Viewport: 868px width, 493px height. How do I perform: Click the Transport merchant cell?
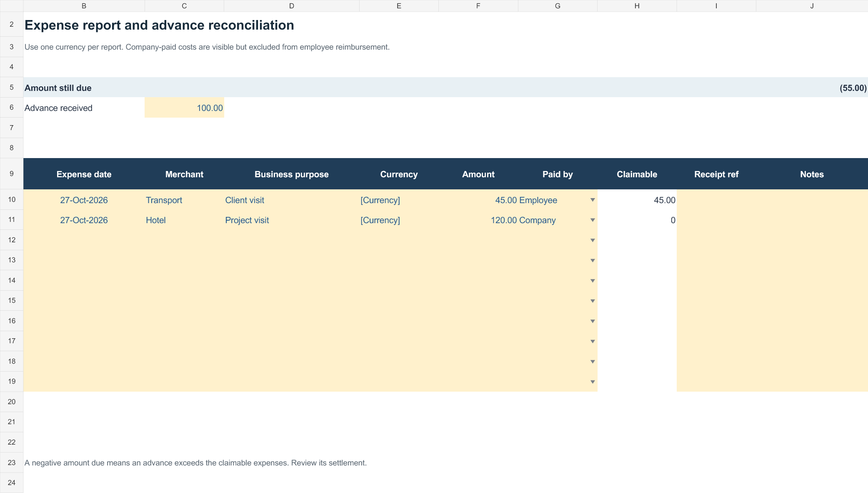pyautogui.click(x=184, y=200)
